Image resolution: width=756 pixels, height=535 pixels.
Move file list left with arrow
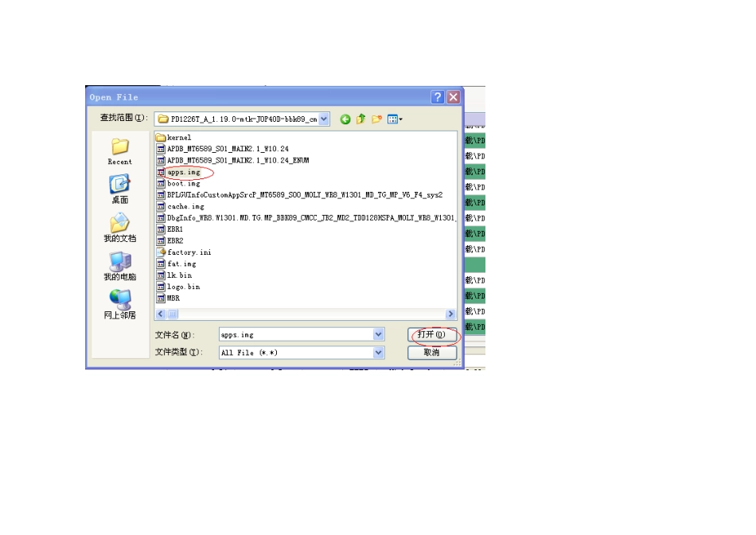pos(161,314)
